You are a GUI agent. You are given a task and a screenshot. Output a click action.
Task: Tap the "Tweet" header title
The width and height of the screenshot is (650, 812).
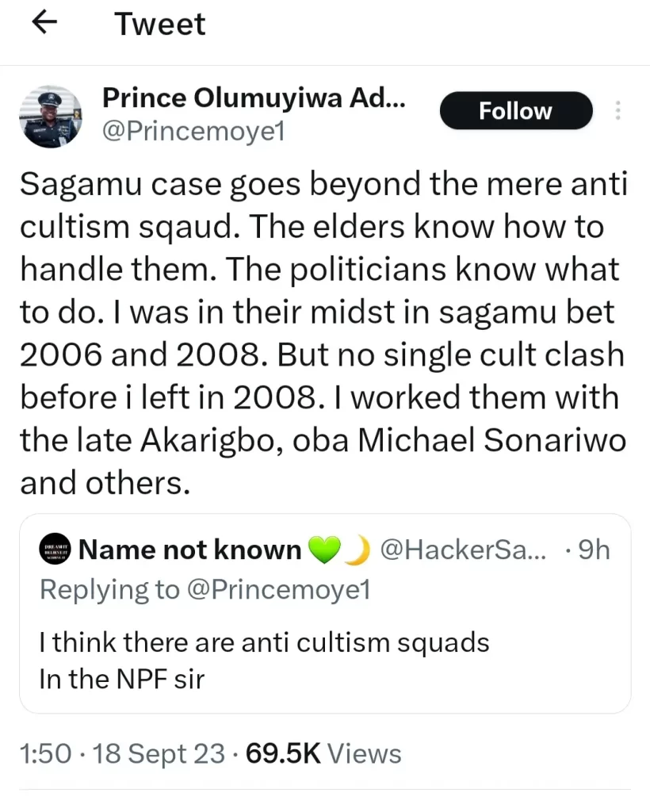(159, 25)
